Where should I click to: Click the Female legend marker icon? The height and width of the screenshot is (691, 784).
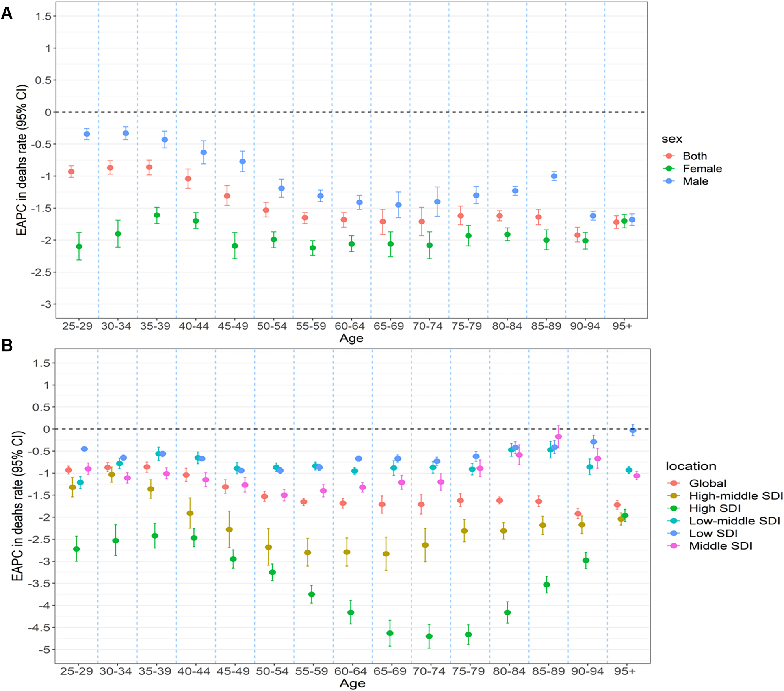tap(669, 169)
